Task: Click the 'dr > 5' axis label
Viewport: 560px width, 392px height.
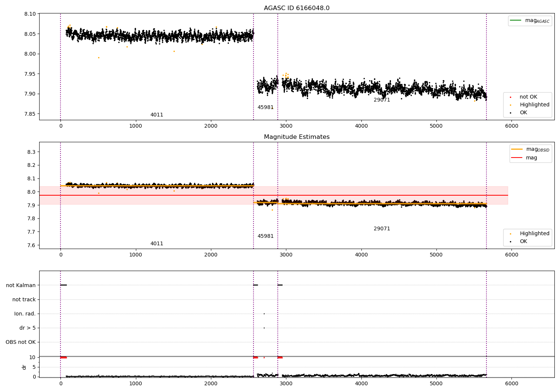Action: (28, 328)
